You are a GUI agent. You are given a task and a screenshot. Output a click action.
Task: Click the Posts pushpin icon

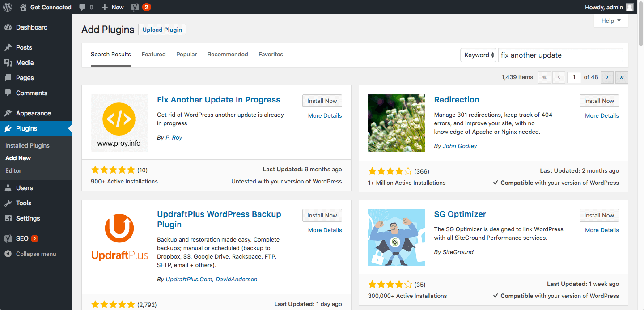[8, 47]
